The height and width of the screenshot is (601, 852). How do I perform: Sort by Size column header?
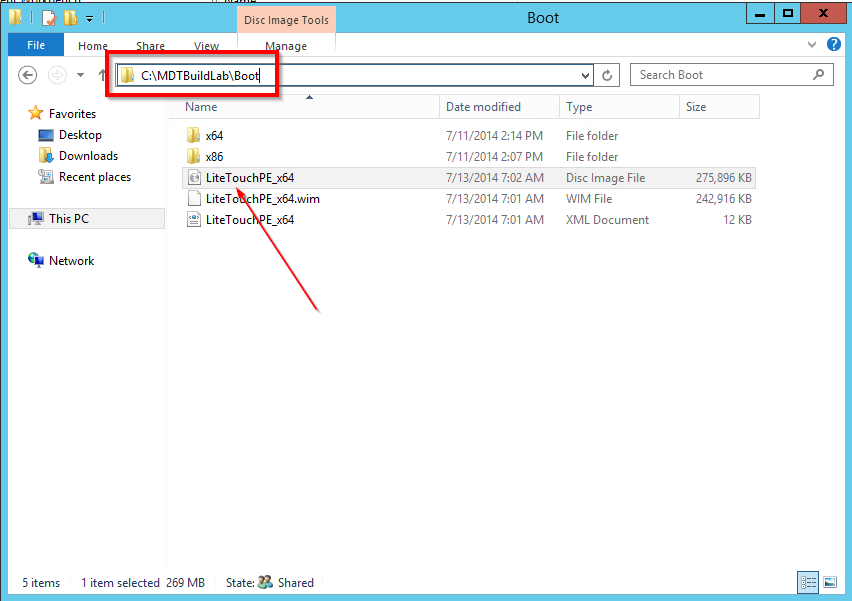pos(719,107)
